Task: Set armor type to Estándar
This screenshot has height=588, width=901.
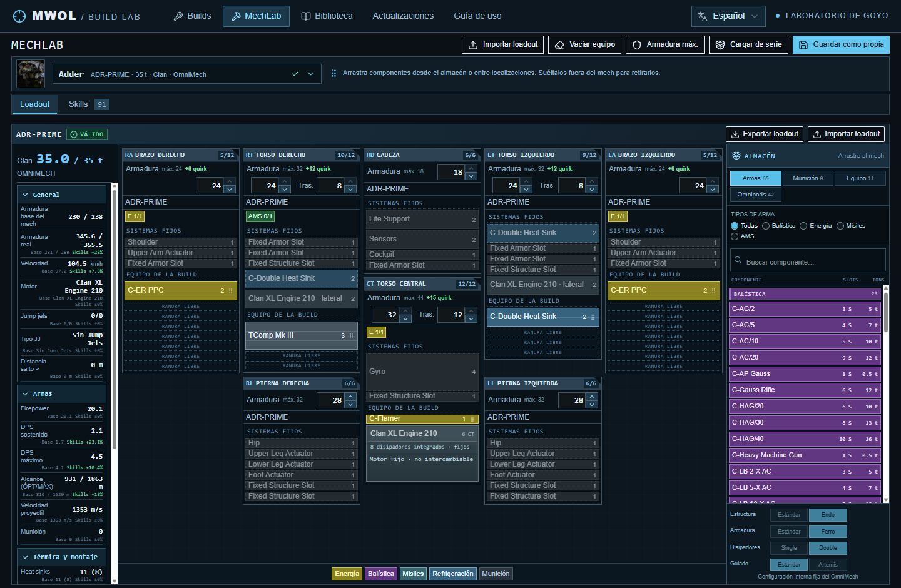Action: coord(789,532)
